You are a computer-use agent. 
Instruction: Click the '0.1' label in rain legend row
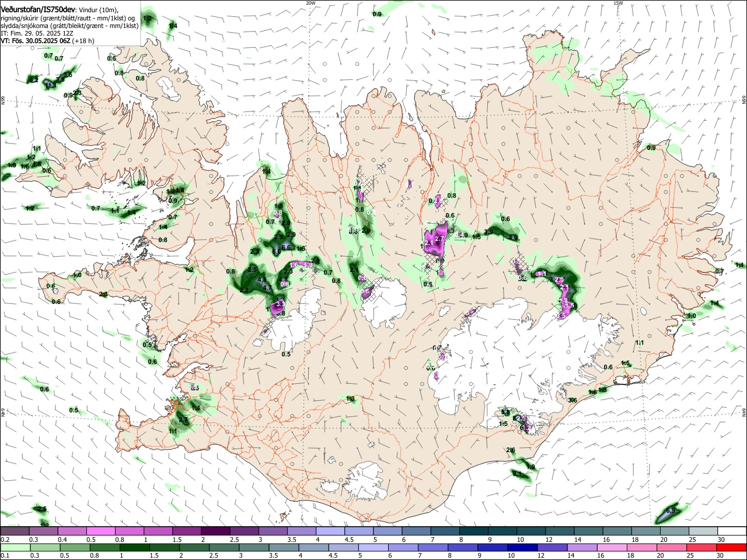4,556
